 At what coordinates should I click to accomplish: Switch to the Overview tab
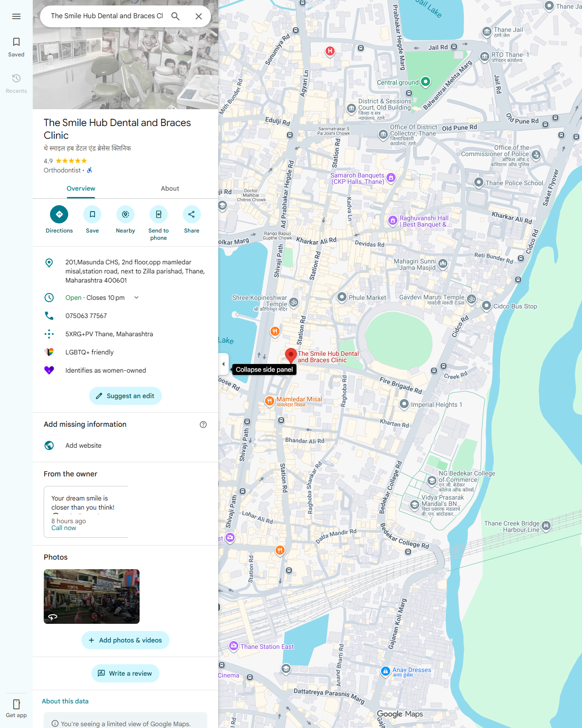[81, 188]
